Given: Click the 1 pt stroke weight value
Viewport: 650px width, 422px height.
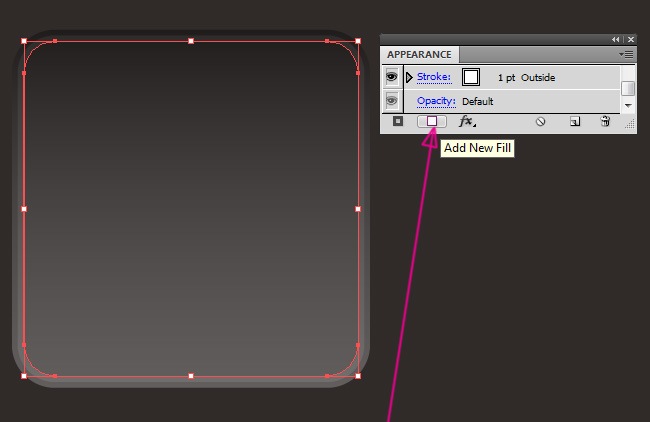Looking at the screenshot, I should [506, 78].
